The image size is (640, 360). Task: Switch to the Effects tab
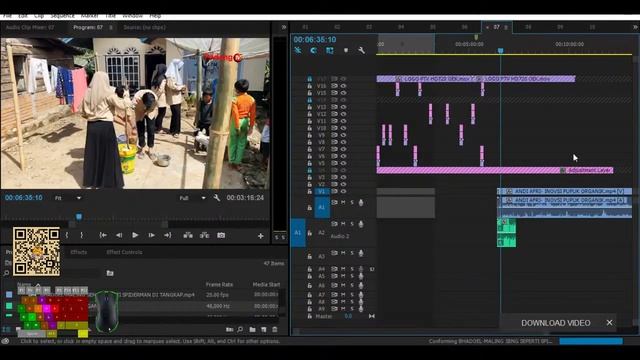[78, 252]
